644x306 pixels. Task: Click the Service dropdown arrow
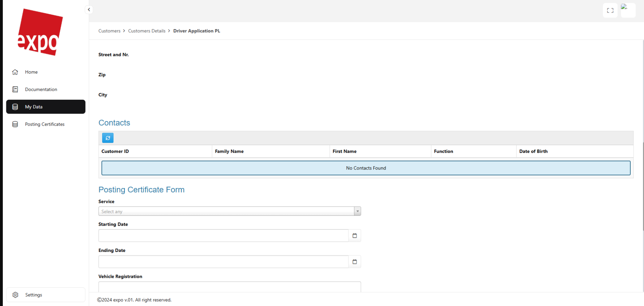tap(357, 211)
